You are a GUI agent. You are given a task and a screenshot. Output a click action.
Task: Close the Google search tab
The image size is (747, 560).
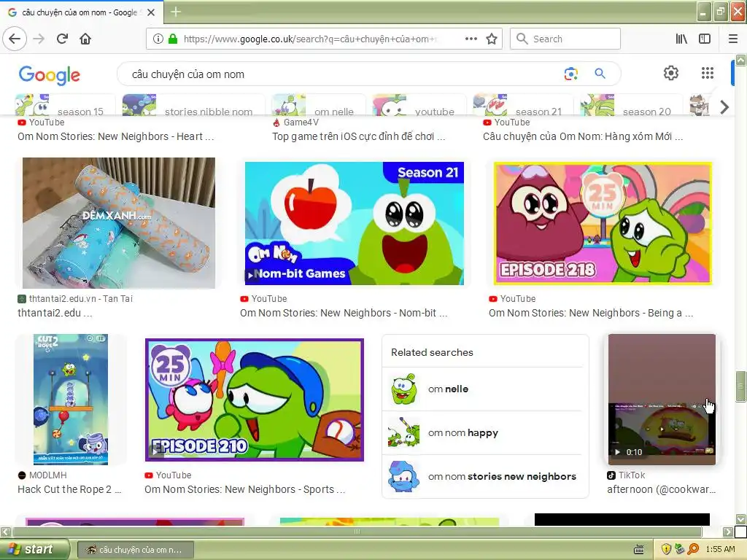click(151, 12)
